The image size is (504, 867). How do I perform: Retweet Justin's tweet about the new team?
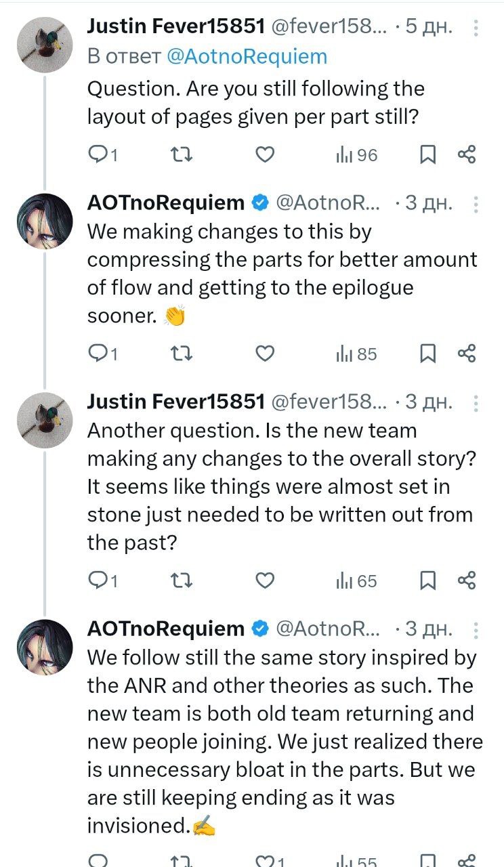point(181,580)
